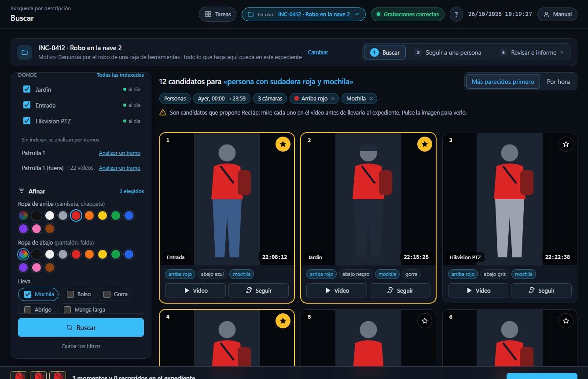Unstar candidate 2 from Jardín

pos(425,144)
